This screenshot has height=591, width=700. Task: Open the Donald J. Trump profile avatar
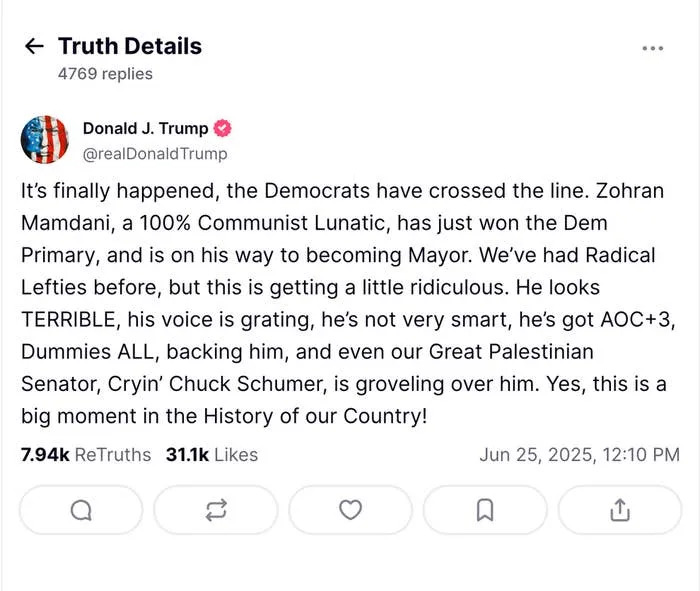pos(45,140)
